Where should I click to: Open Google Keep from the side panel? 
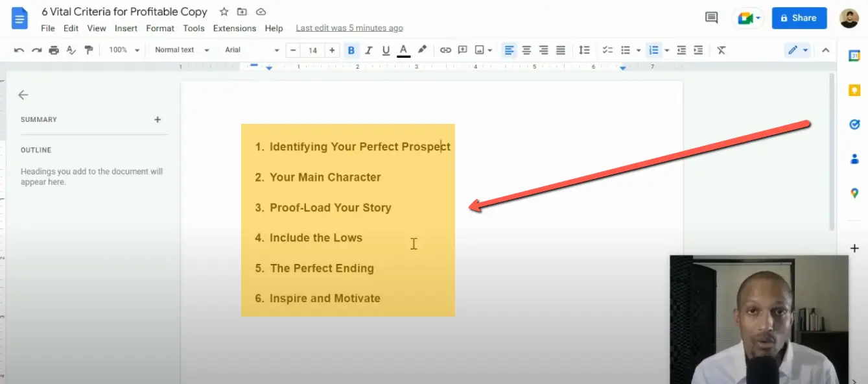pyautogui.click(x=854, y=91)
